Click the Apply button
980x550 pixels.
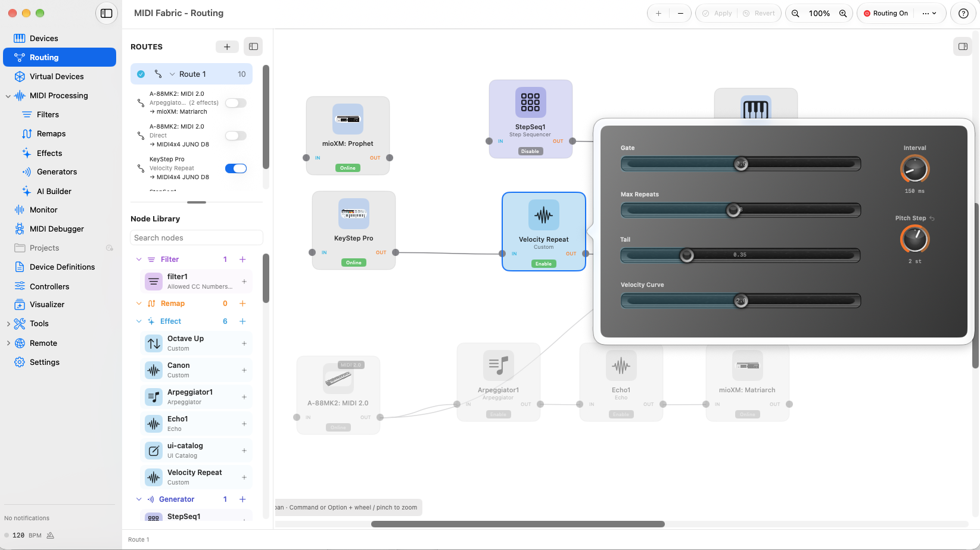[x=717, y=13]
